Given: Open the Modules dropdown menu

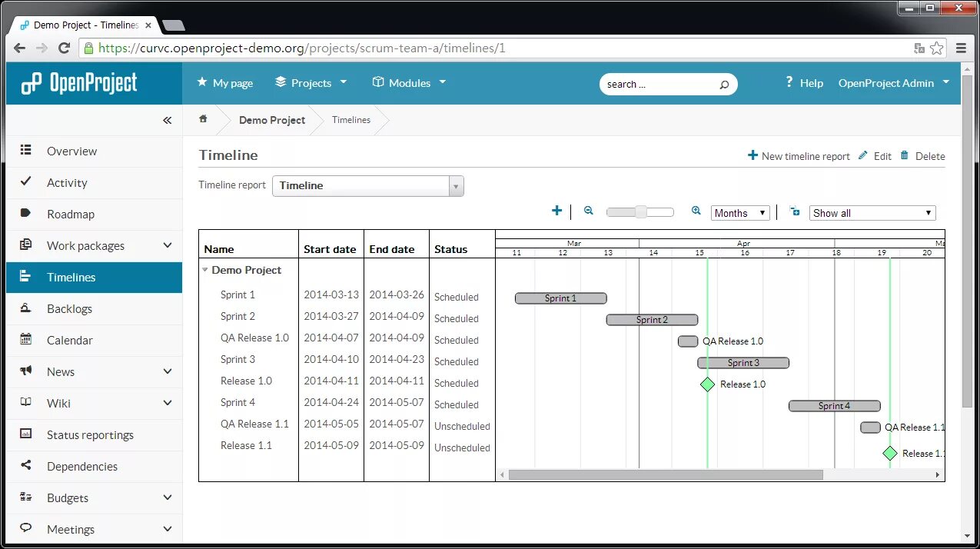Looking at the screenshot, I should click(x=409, y=82).
